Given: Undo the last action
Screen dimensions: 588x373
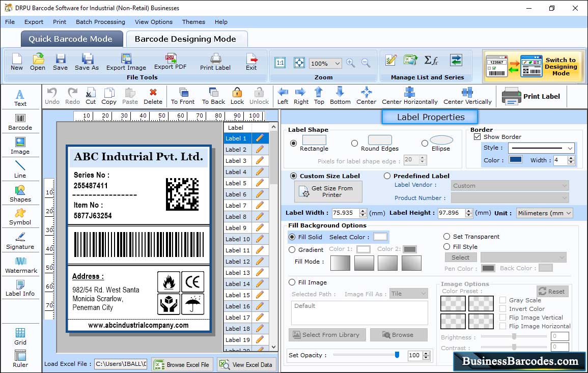Looking at the screenshot, I should [x=52, y=96].
